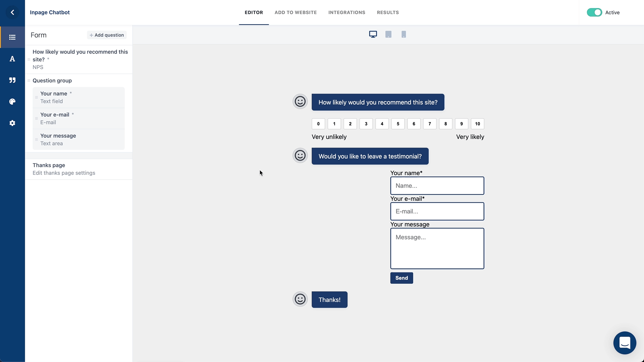The image size is (644, 362).
Task: Toggle the Active switch off
Action: [594, 12]
